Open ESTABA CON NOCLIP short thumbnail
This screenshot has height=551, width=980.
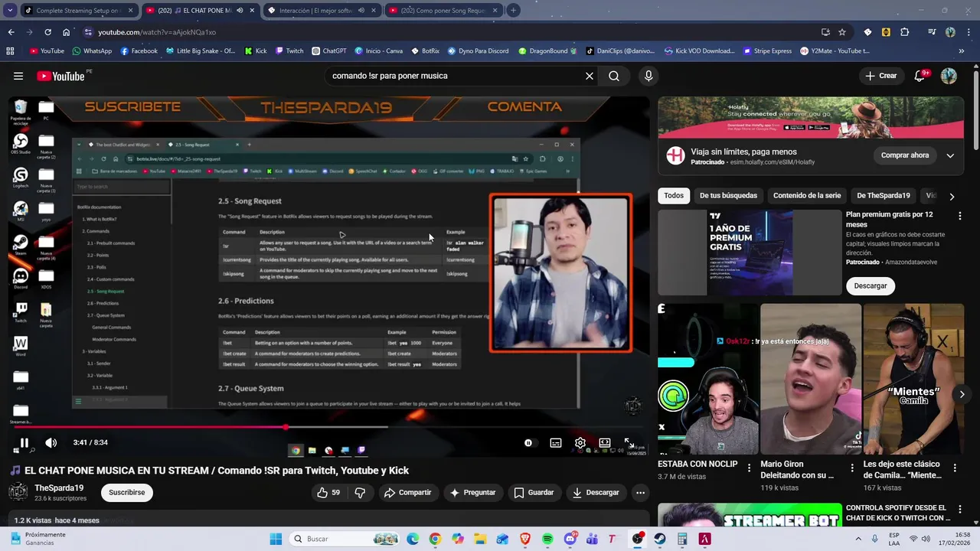tap(708, 379)
